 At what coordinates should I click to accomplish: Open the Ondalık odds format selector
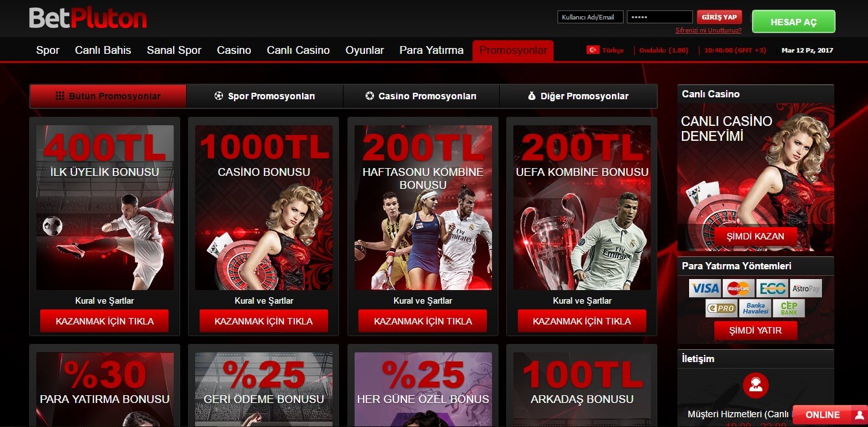point(664,50)
